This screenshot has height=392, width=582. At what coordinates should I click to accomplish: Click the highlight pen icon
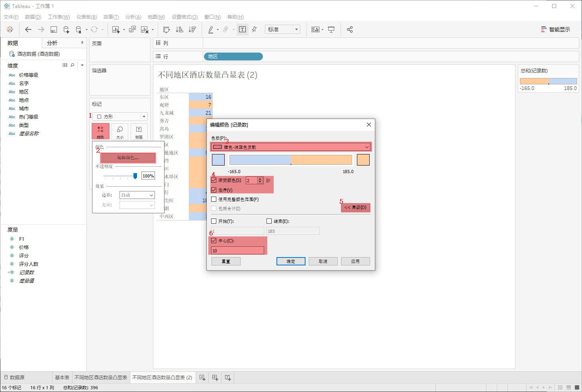[x=211, y=29]
